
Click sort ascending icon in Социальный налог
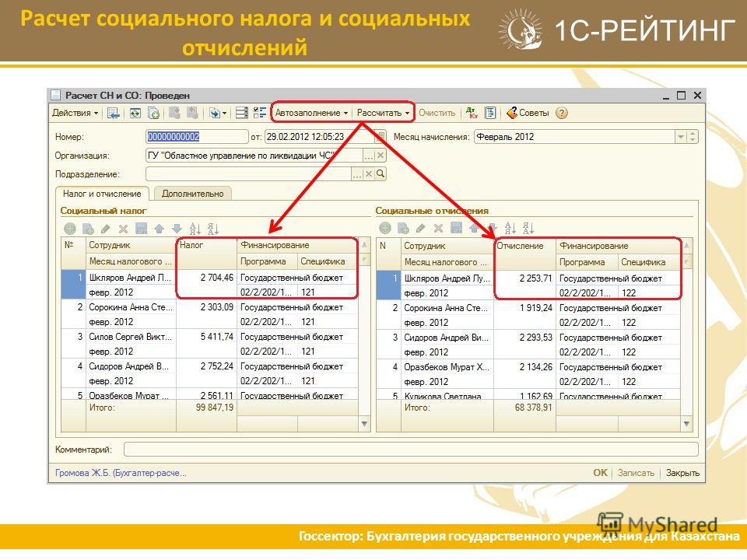click(195, 229)
